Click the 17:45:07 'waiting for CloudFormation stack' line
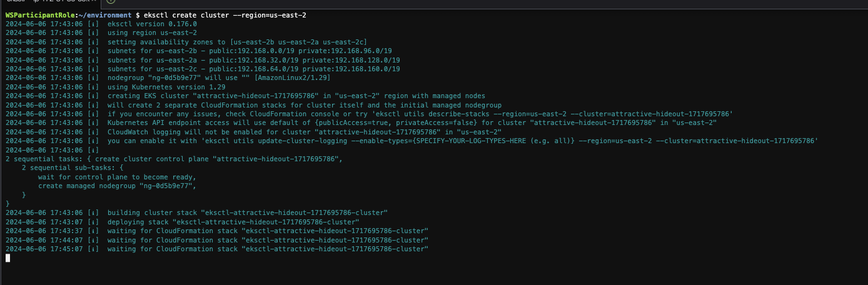Viewport: 868px width, 285px height. click(216, 249)
